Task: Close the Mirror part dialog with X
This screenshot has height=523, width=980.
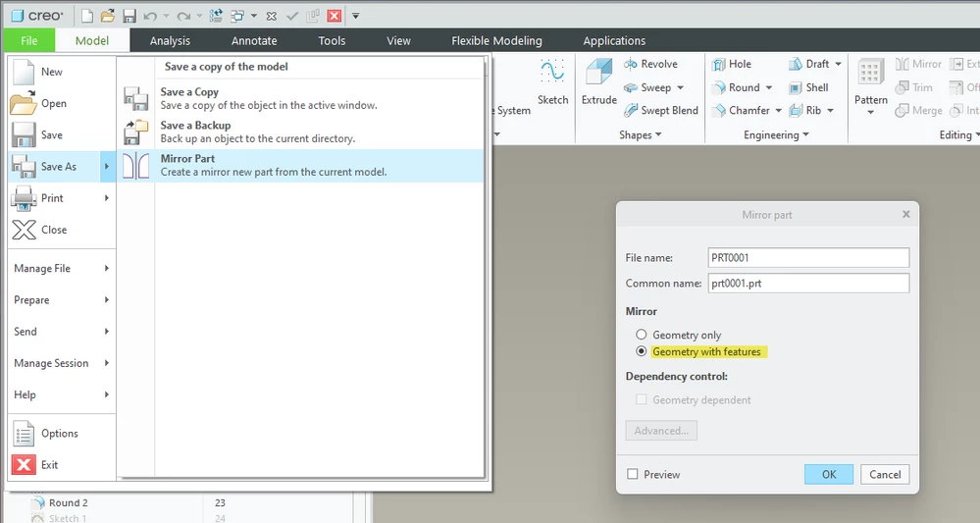Action: click(x=906, y=214)
